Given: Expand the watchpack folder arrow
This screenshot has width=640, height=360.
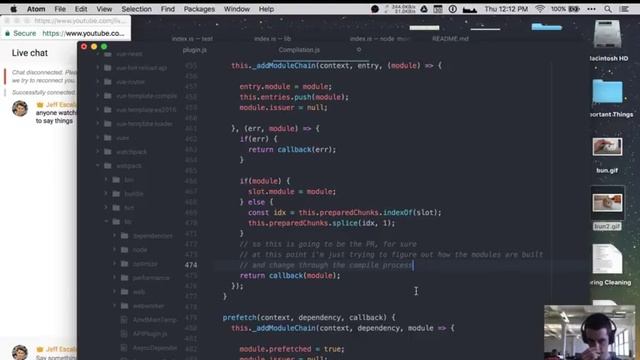Looking at the screenshot, I should point(98,152).
